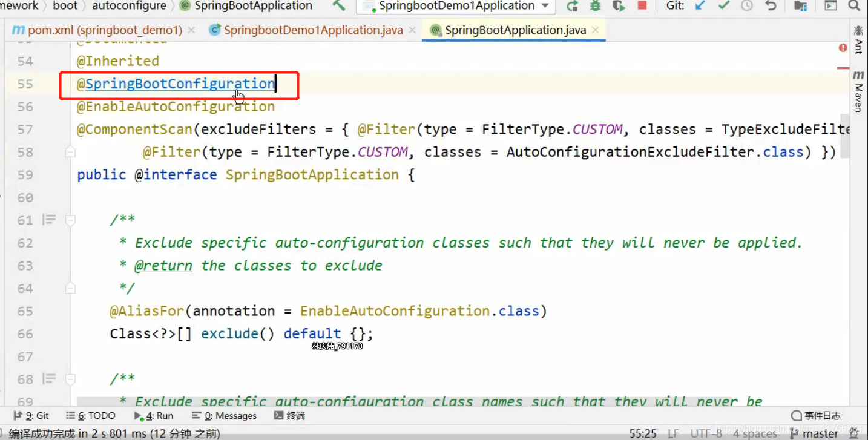
Task: Open the 事件日志 event log
Action: [x=815, y=416]
